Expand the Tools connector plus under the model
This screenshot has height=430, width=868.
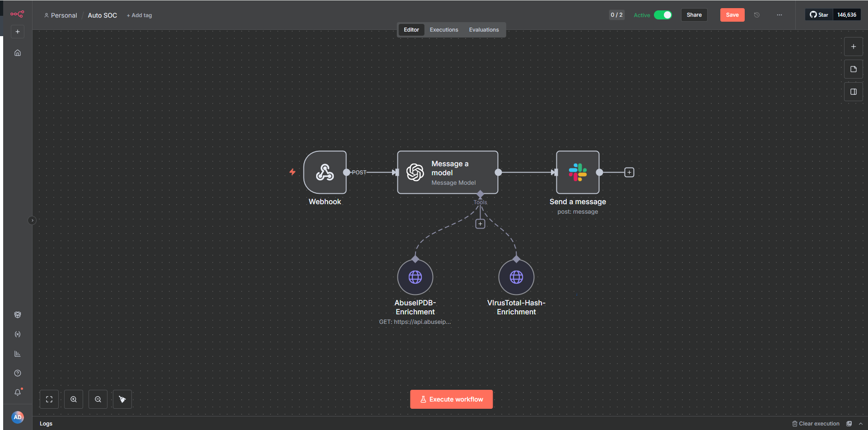pyautogui.click(x=480, y=223)
